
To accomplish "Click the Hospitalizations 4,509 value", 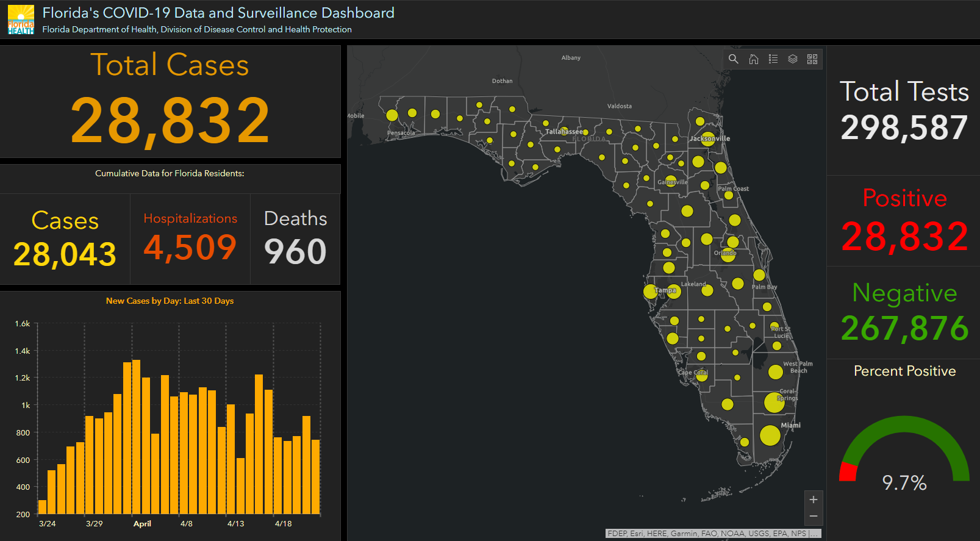I will tap(190, 248).
